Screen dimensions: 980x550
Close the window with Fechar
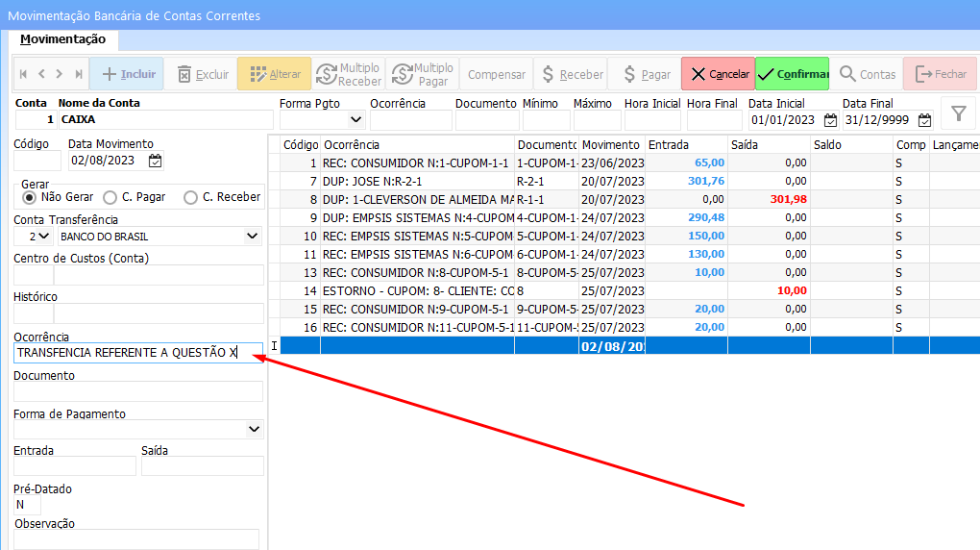point(940,74)
